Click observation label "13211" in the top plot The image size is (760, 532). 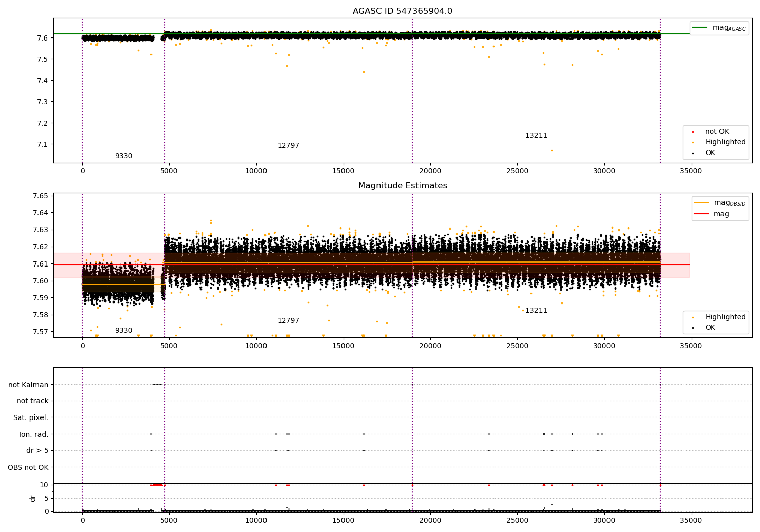click(x=536, y=136)
